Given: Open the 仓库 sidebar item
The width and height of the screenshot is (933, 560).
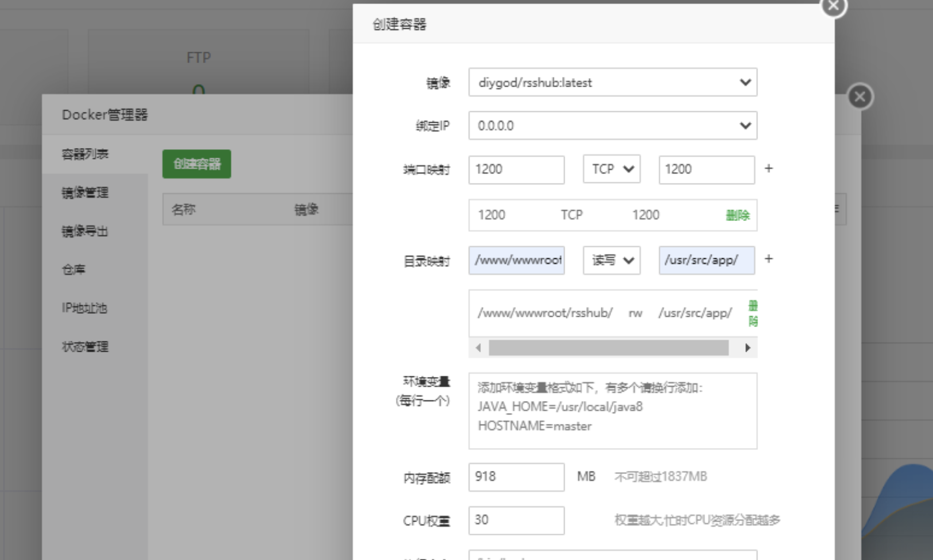Looking at the screenshot, I should coord(73,270).
